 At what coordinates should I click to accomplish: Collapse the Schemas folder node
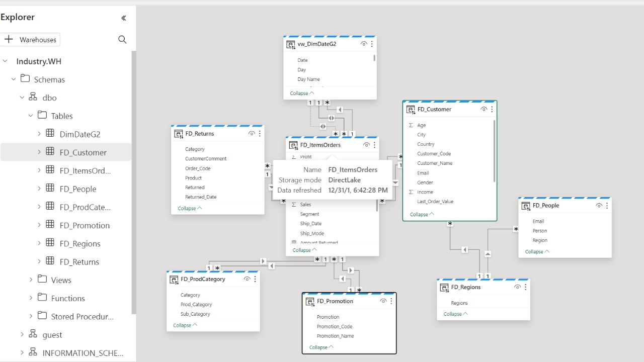(x=14, y=79)
